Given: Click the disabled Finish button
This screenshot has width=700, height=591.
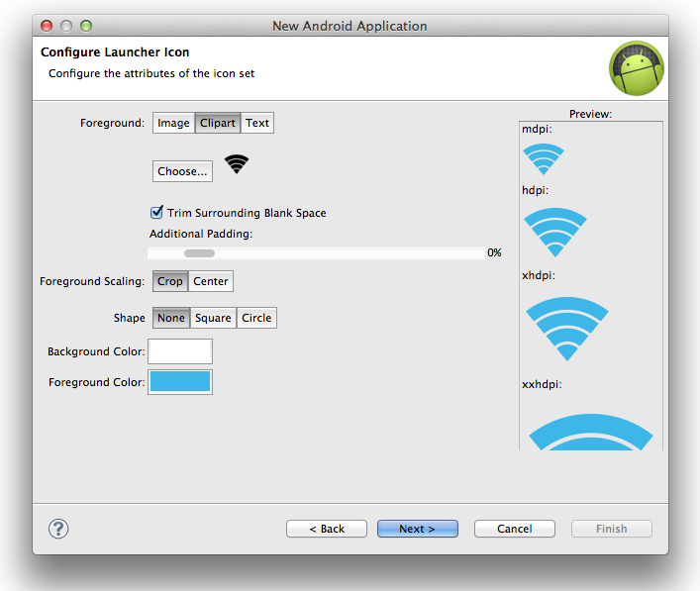Looking at the screenshot, I should (612, 529).
